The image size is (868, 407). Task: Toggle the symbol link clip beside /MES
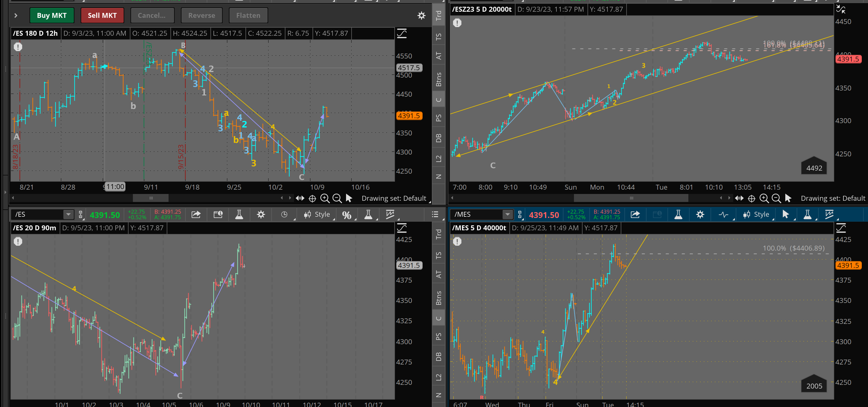(x=520, y=215)
